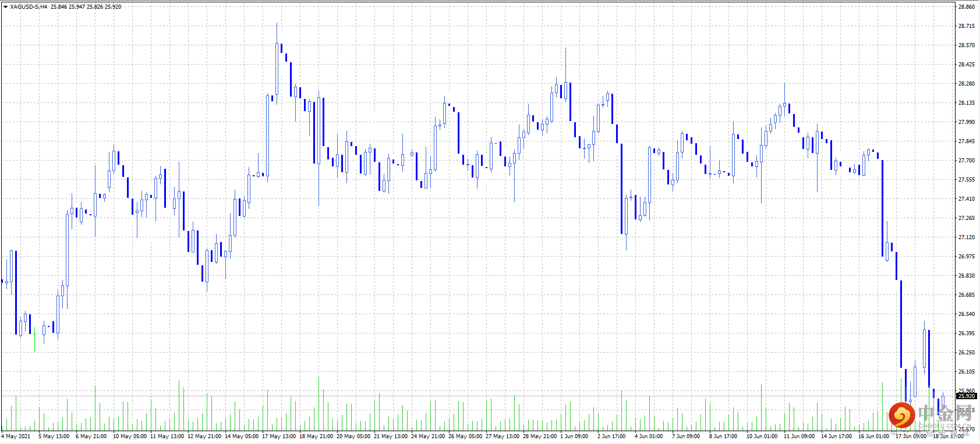
Task: Click the 14 Jun 17:00 time label
Action: 837,436
